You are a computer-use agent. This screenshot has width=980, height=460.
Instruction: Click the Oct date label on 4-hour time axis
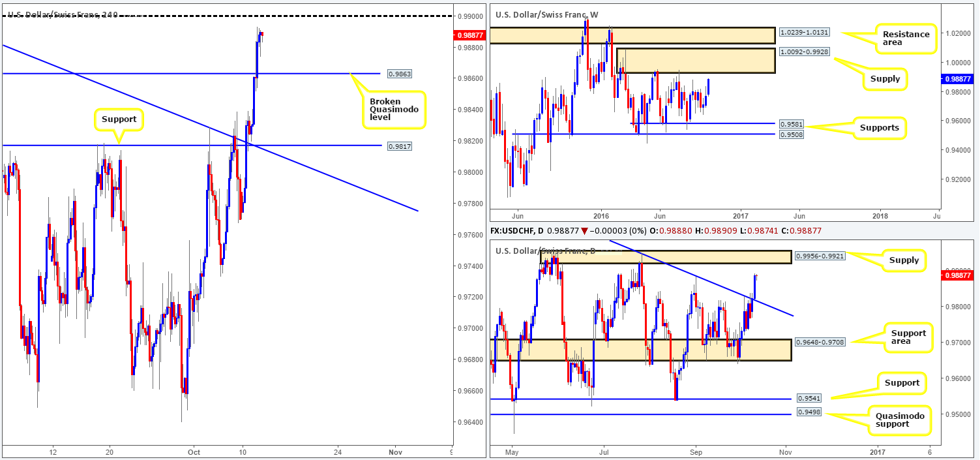point(194,452)
